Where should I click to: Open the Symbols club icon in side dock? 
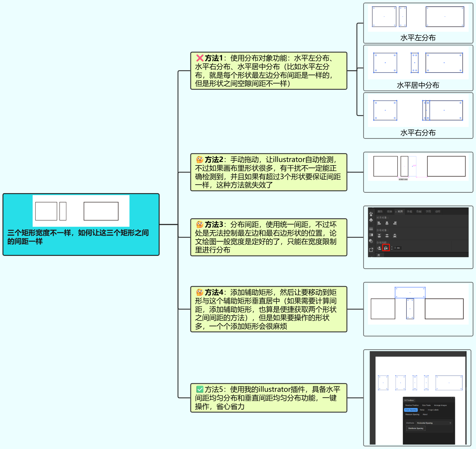(371, 220)
